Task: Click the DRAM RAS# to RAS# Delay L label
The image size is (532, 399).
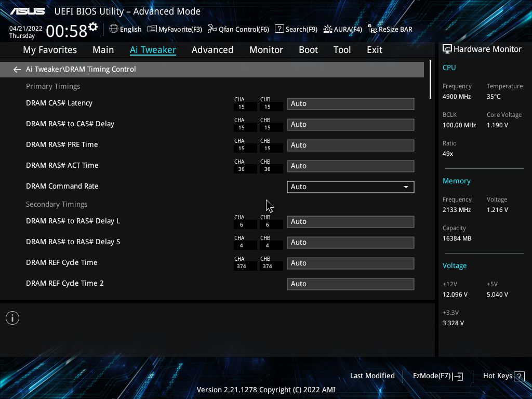Action: tap(73, 221)
